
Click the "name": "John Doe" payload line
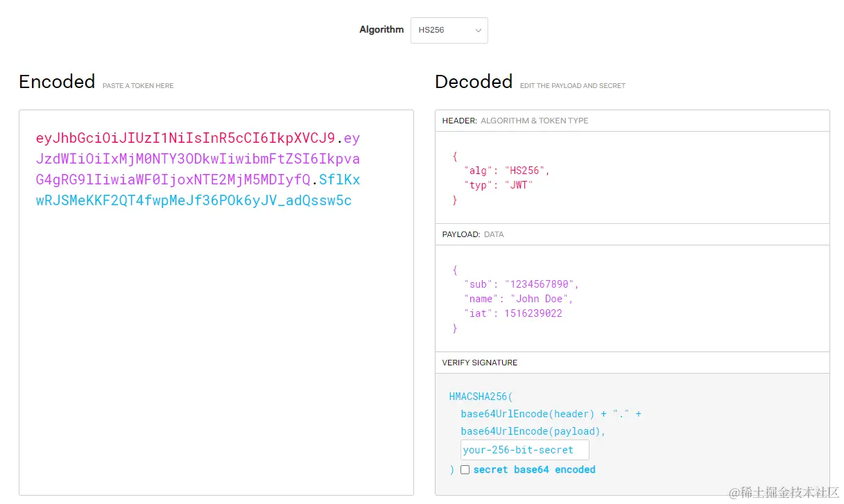coord(518,299)
